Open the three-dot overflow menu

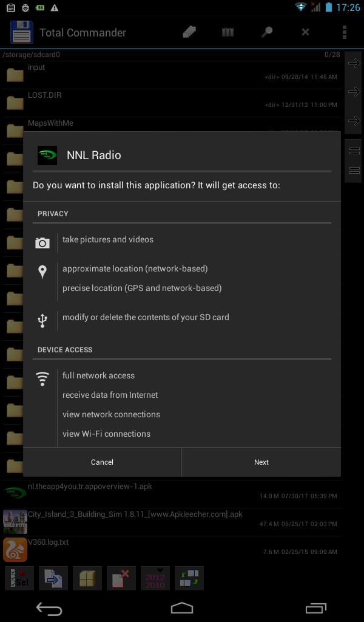point(344,32)
